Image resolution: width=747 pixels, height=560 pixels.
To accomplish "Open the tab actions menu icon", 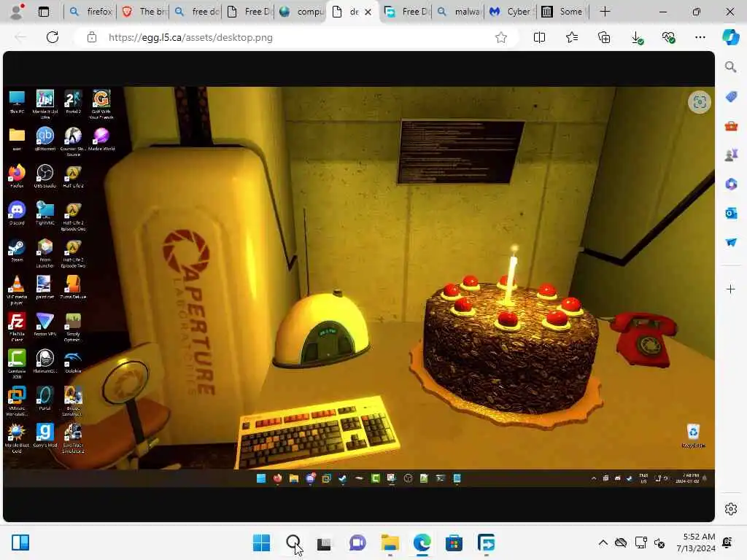I will pyautogui.click(x=43, y=12).
